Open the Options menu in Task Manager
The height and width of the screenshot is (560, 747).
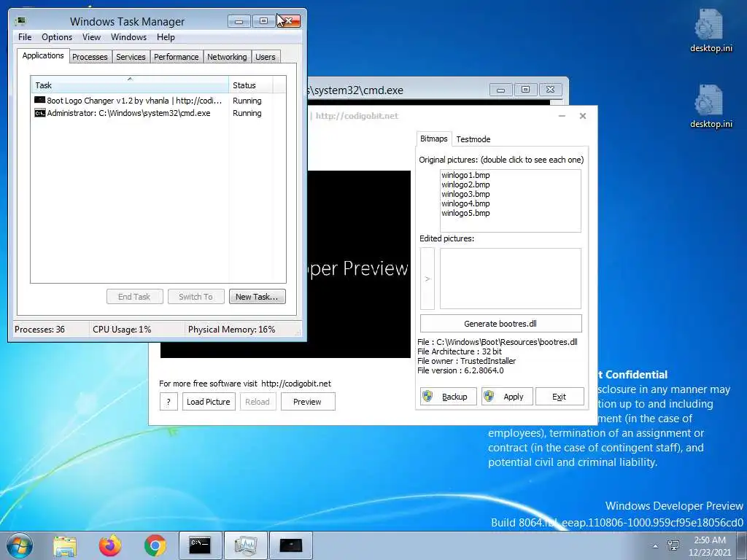tap(57, 37)
